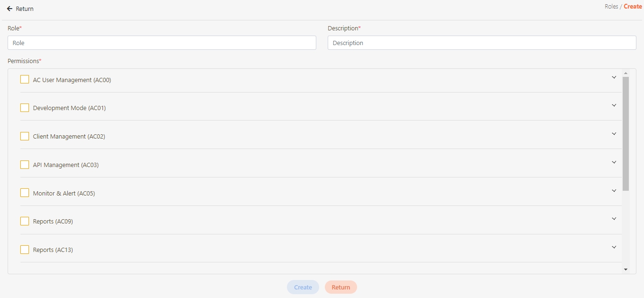Screen dimensions: 644x298
Task: Focus the Description text field
Action: click(x=481, y=43)
